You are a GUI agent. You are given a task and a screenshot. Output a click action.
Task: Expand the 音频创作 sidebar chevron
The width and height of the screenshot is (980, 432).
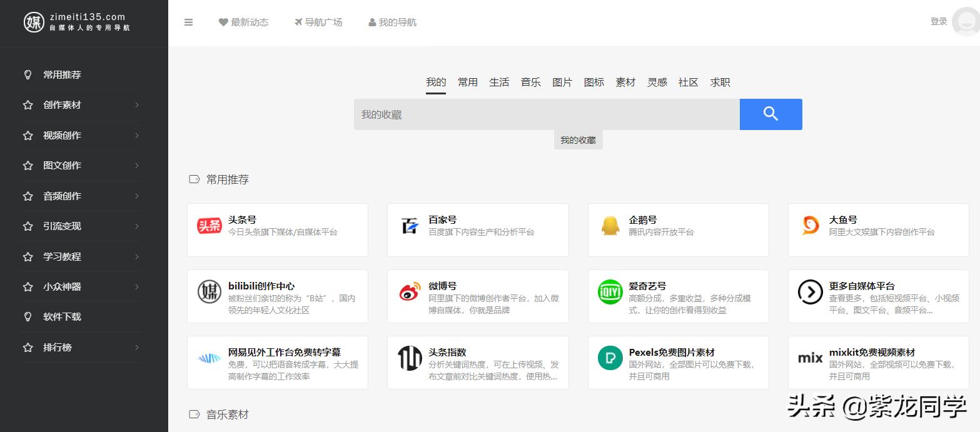pyautogui.click(x=137, y=196)
